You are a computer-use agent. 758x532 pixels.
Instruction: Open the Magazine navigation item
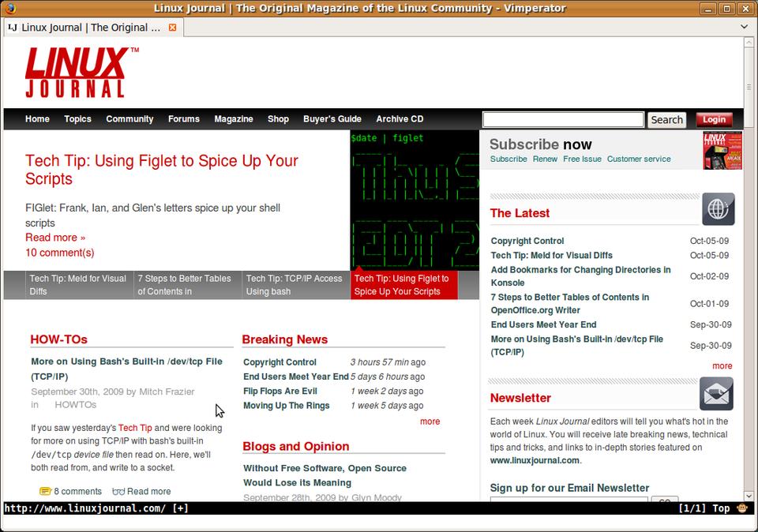tap(234, 119)
